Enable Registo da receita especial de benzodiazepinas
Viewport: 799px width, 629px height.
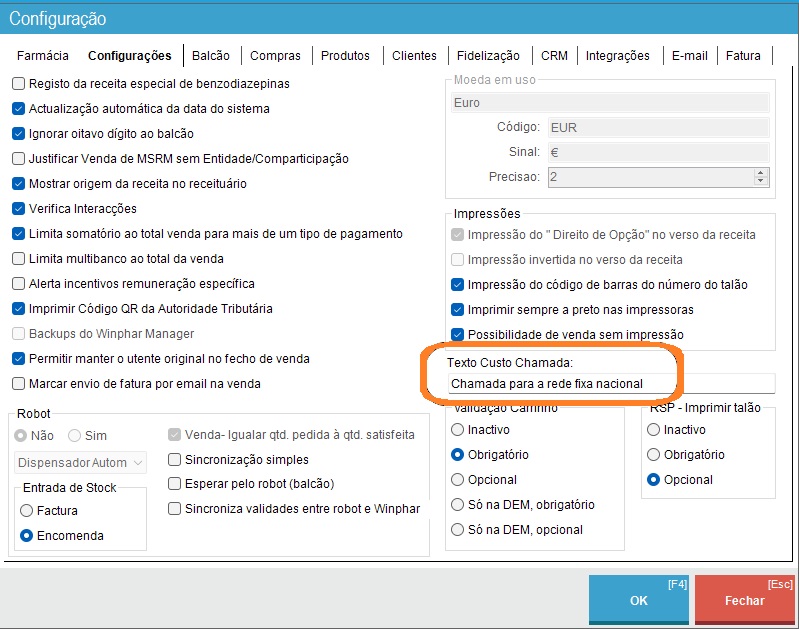[19, 84]
